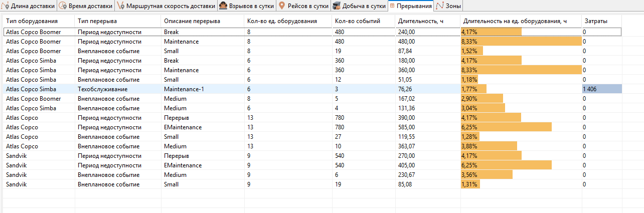Click the 6,25% bar in Sandvik EMaintenance row
The image size is (644, 213).
click(506, 165)
